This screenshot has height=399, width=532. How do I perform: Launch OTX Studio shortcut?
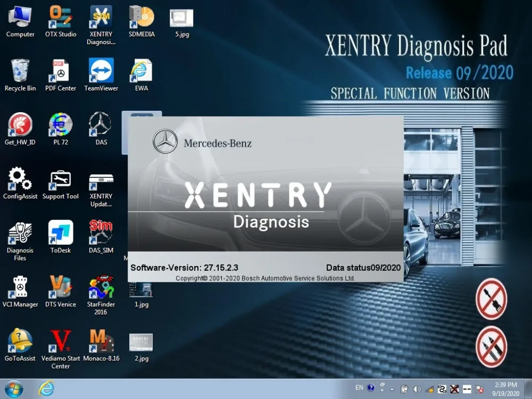point(61,21)
